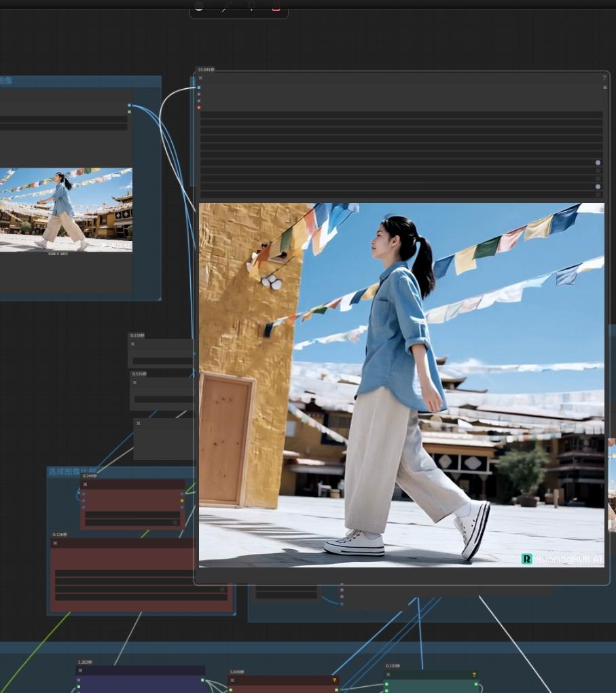This screenshot has width=616, height=693.
Task: Click the 3328 × 1872 dimension label under the thumbnail
Action: click(x=58, y=254)
